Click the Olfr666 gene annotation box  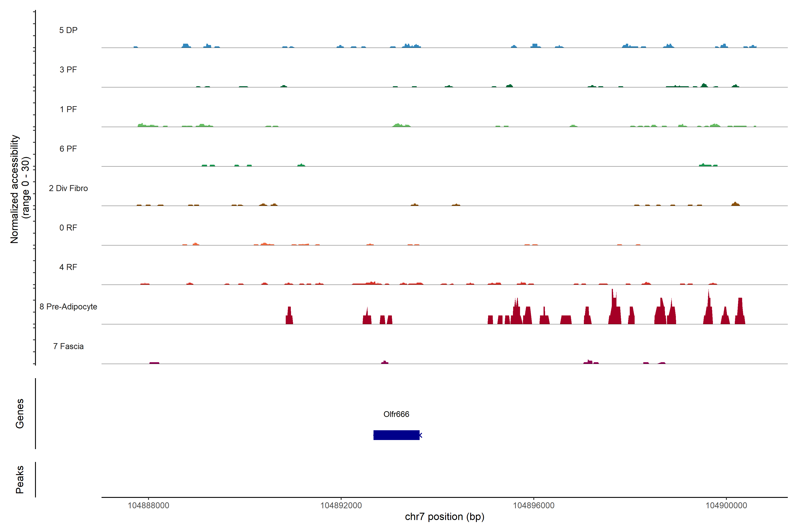396,435
